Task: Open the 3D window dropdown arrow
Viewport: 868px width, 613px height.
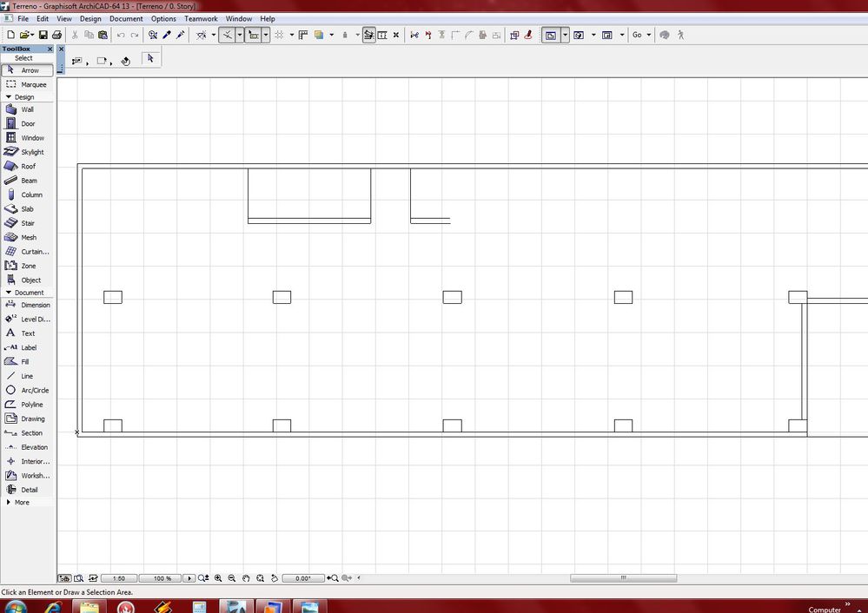Action: 593,35
